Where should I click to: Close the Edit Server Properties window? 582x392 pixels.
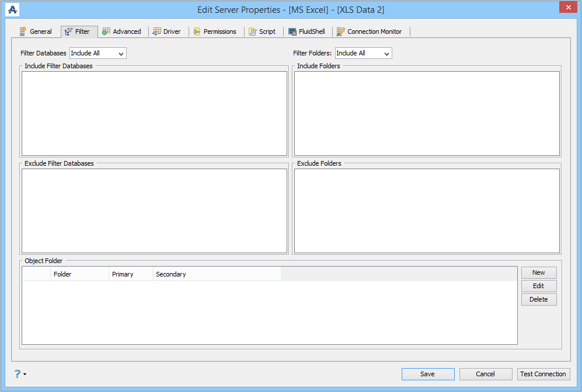568,7
